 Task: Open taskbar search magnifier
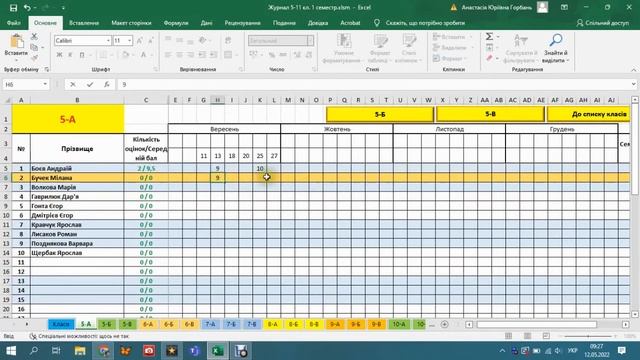click(x=34, y=351)
